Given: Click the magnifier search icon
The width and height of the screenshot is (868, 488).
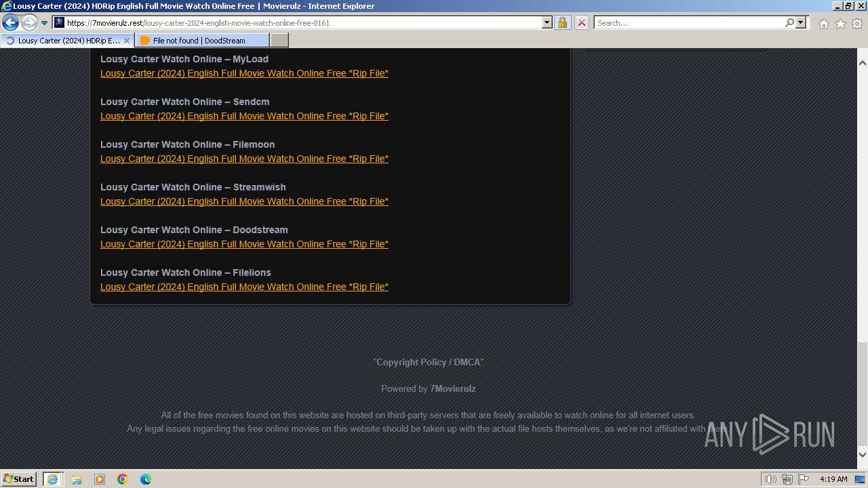Looking at the screenshot, I should point(789,22).
